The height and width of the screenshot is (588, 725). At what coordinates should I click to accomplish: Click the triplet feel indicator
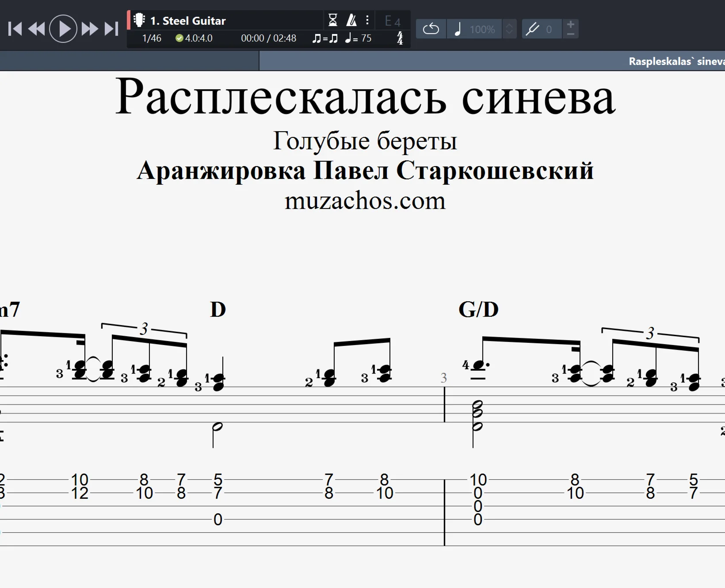coord(325,38)
